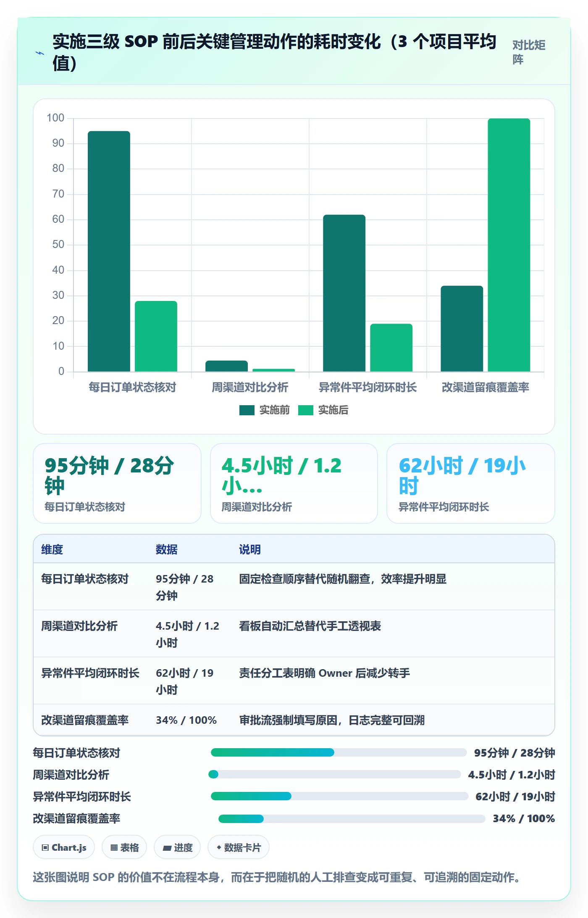Click the 实施后 bar for 每日订单状态核对
The image size is (588, 918).
(156, 336)
